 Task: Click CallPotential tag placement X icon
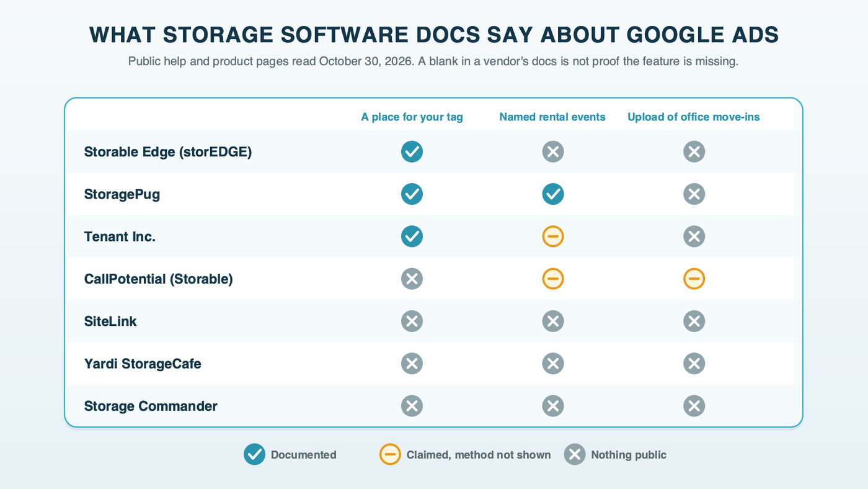(412, 279)
